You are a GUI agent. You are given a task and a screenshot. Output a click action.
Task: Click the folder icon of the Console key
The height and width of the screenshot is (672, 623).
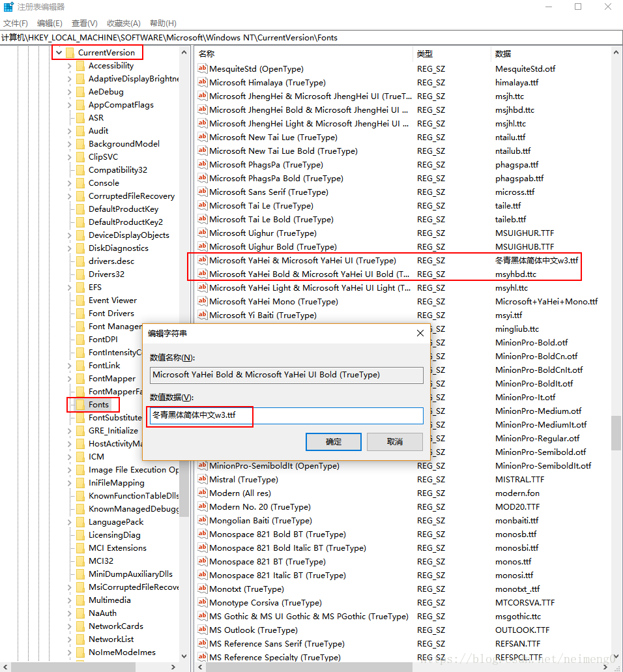coord(80,183)
